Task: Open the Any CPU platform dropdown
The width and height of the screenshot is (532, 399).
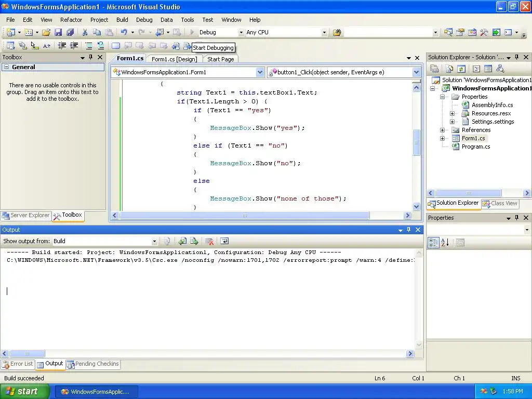Action: pyautogui.click(x=324, y=33)
